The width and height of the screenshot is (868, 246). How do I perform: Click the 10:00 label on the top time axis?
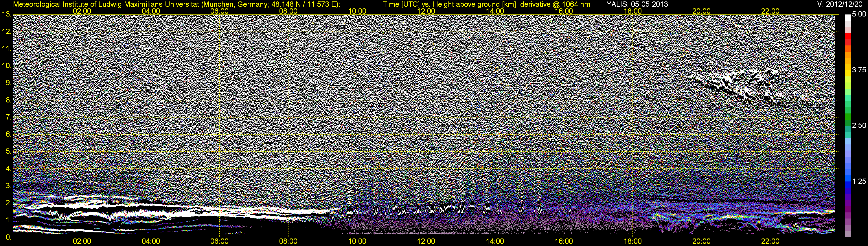[x=357, y=11]
